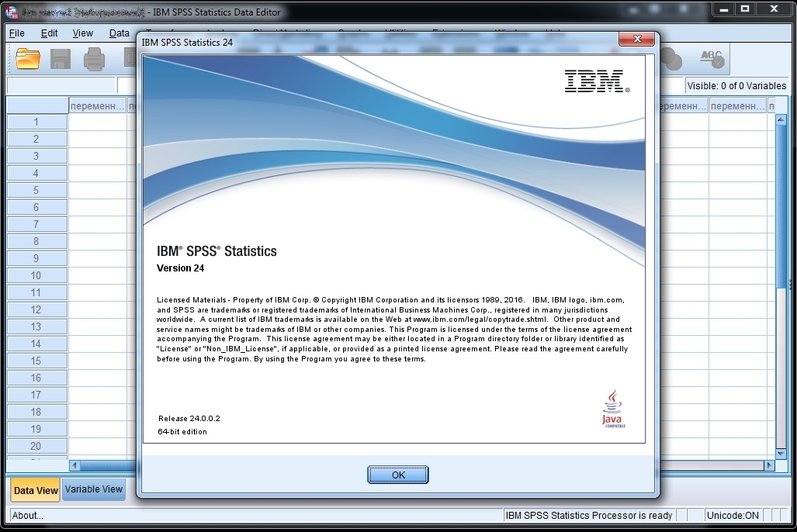Click '64-bit edition' text
Viewport: 797px width, 532px height.
[x=182, y=432]
